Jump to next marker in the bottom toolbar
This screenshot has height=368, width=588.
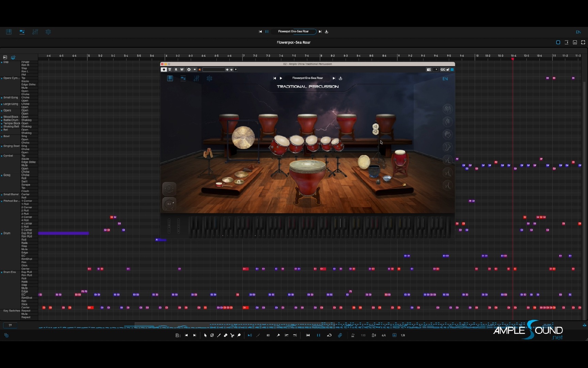[x=195, y=335]
